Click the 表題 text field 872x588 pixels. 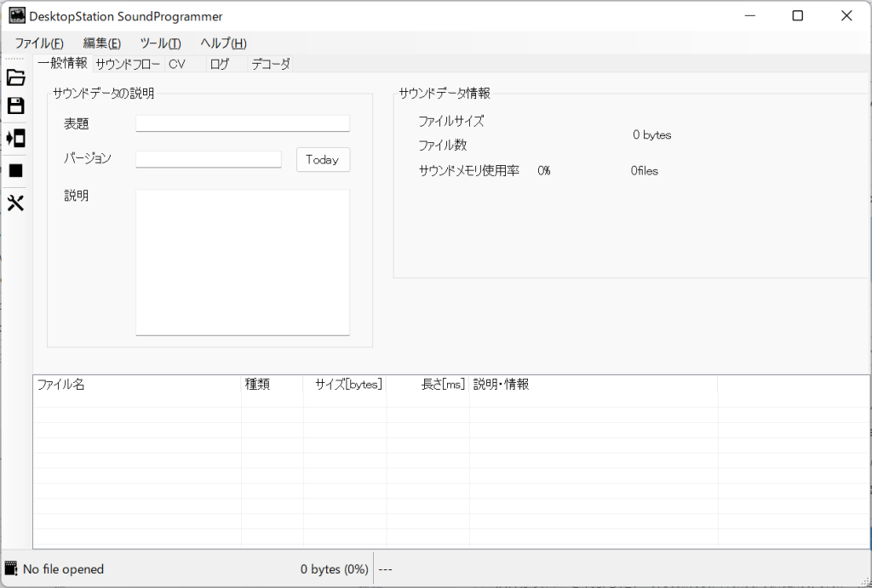pos(243,123)
